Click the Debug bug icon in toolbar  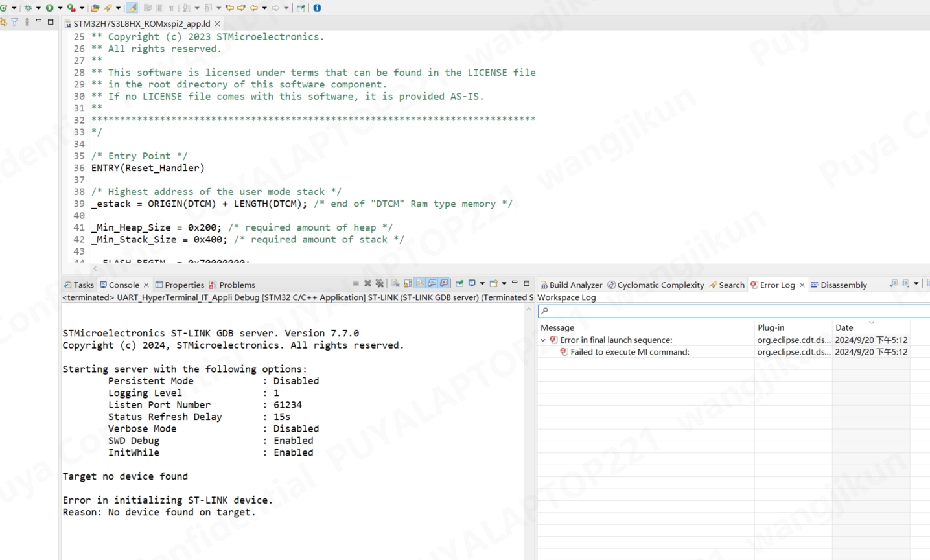tap(27, 8)
